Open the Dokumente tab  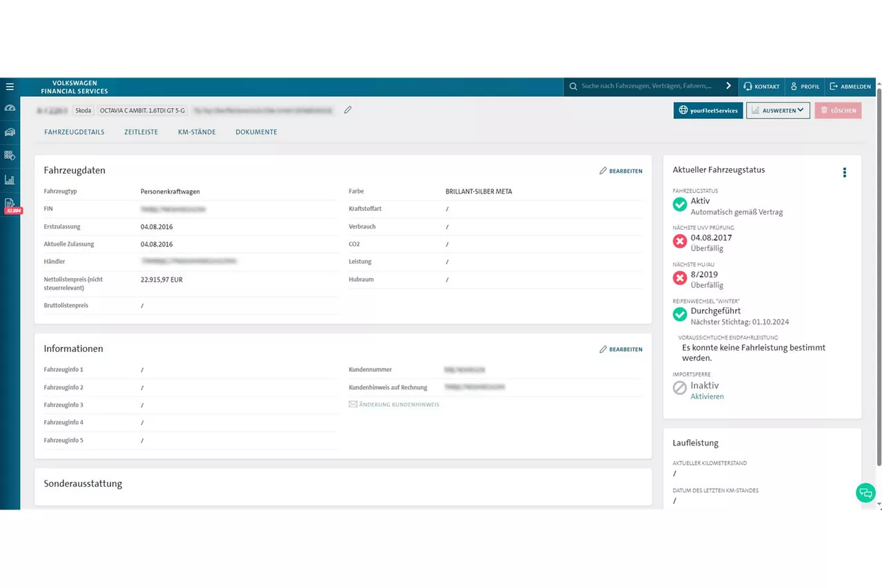click(256, 132)
